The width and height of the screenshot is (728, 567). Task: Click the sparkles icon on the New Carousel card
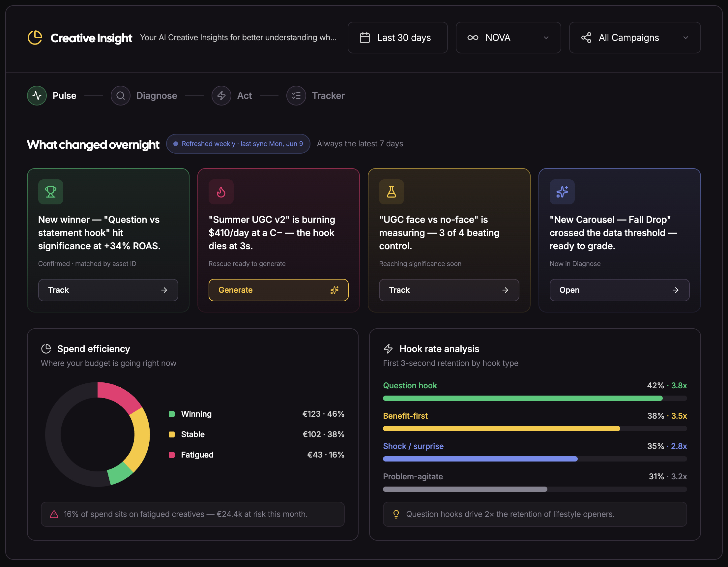pos(562,192)
